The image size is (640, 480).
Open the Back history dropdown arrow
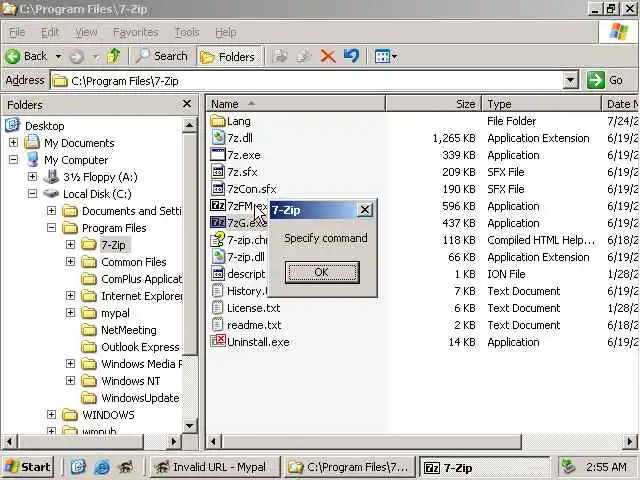[x=59, y=56]
